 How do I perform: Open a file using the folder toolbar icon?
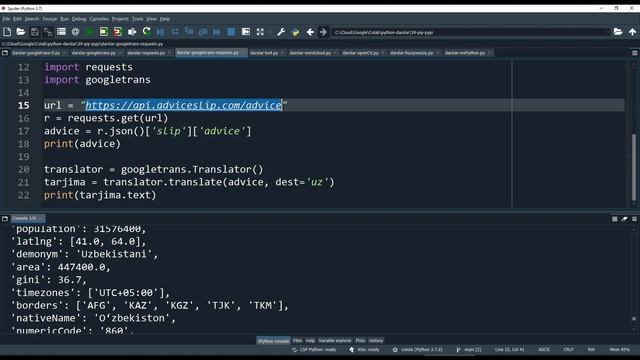(21, 32)
